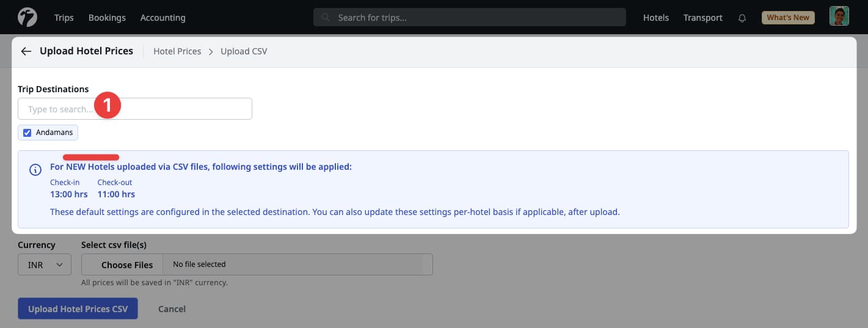Click the red step 1 marker badge
The image size is (868, 328).
pos(108,107)
